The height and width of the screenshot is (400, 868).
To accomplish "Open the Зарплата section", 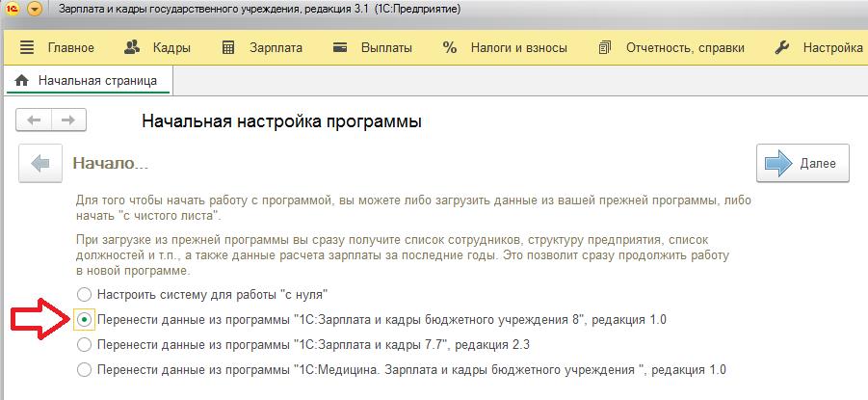I will pos(262,47).
